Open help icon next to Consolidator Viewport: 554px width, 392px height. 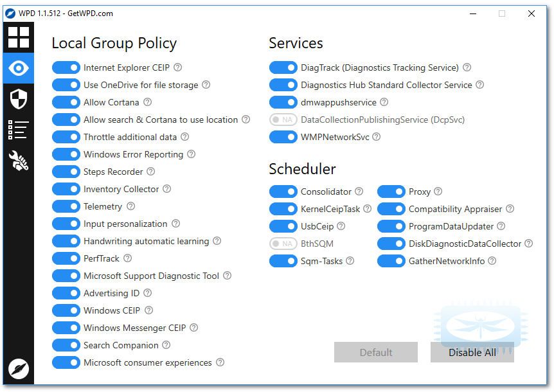click(359, 191)
